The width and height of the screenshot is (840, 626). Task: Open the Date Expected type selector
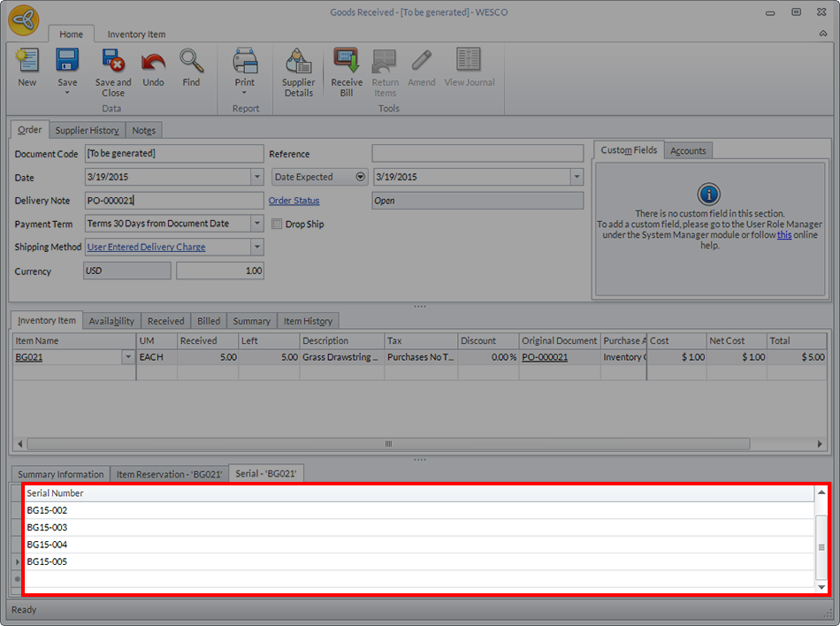coord(360,177)
